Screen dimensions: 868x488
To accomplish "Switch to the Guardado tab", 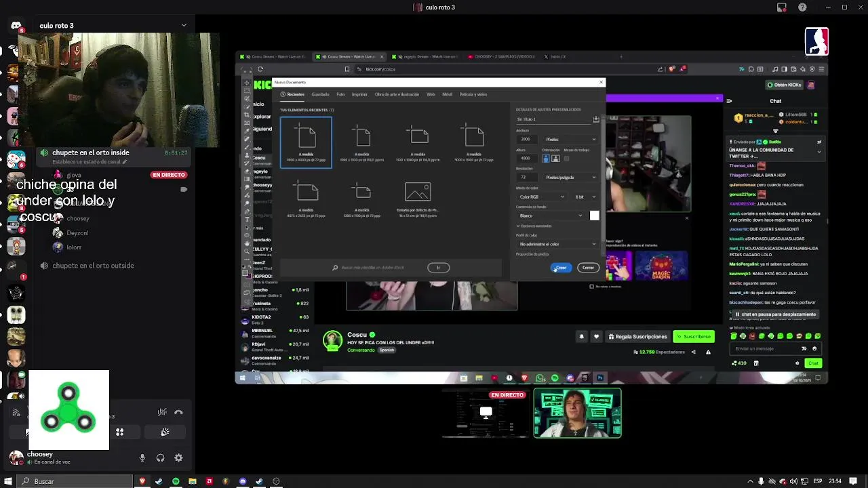I will coord(320,94).
